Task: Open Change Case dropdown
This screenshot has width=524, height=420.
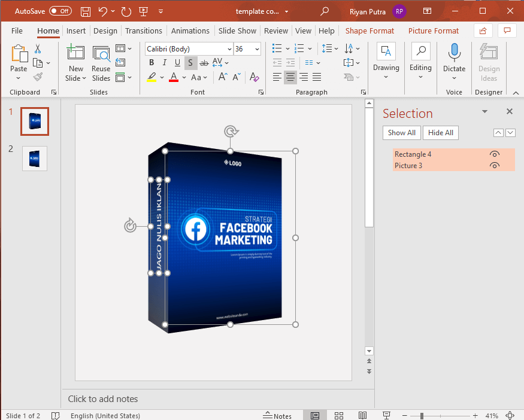Action: pos(199,77)
